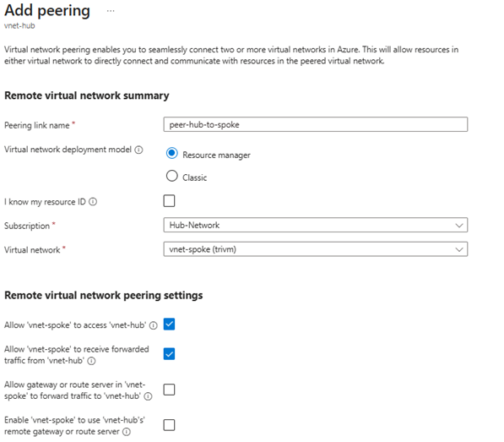The image size is (504, 442).
Task: Select the Resource manager radio button
Action: pos(171,153)
